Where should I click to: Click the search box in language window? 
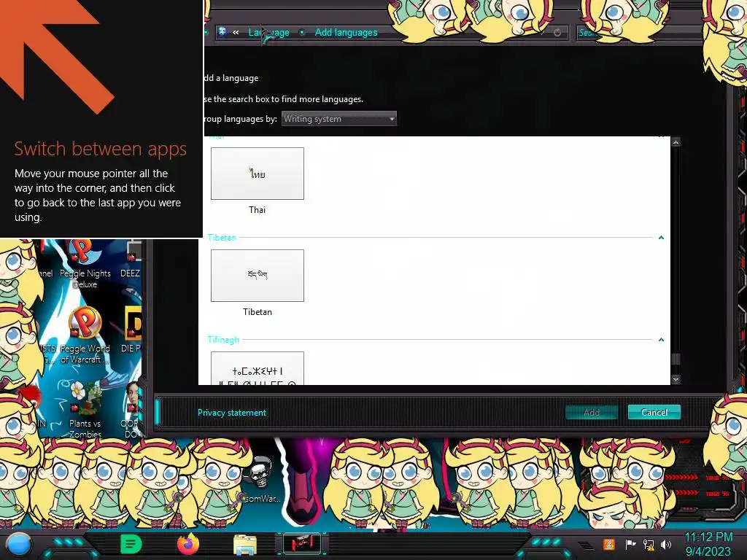pyautogui.click(x=640, y=32)
